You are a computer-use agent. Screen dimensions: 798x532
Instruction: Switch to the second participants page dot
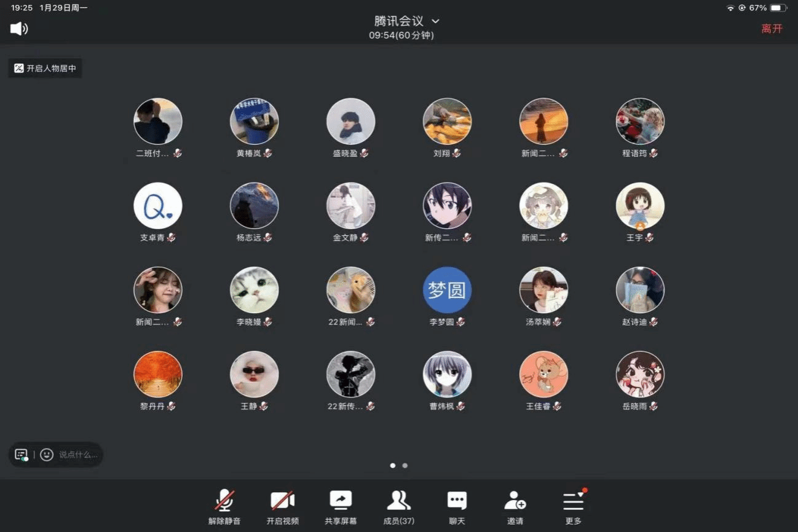click(x=405, y=466)
